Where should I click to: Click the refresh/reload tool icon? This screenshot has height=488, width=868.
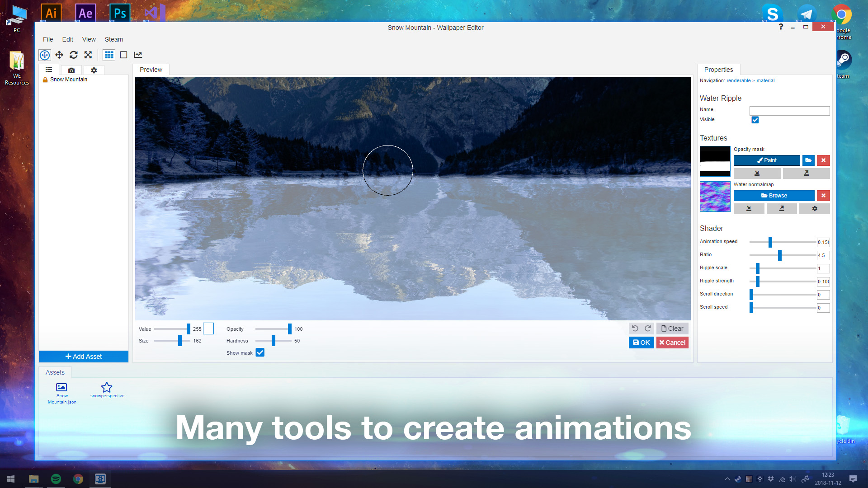coord(73,55)
